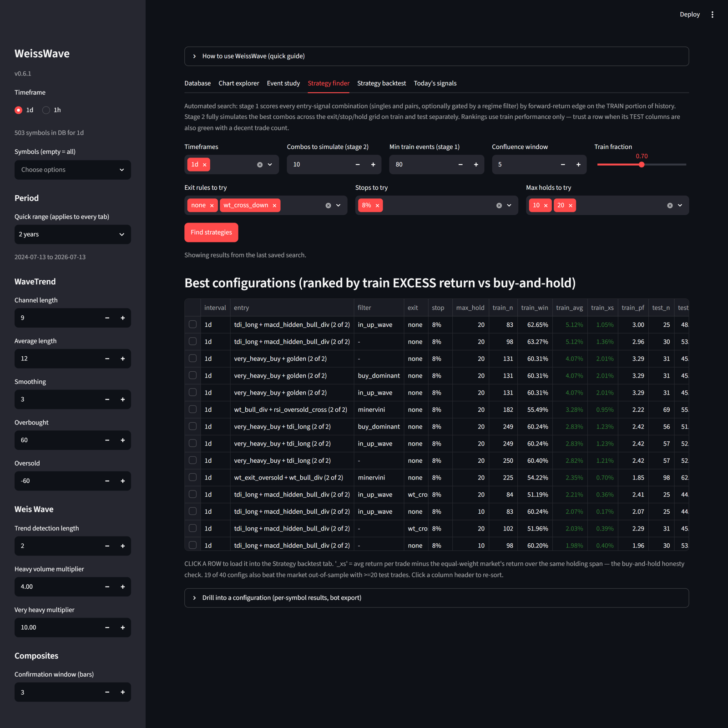Image resolution: width=728 pixels, height=728 pixels.
Task: Remove the 'none' exit rule tag
Action: point(212,206)
